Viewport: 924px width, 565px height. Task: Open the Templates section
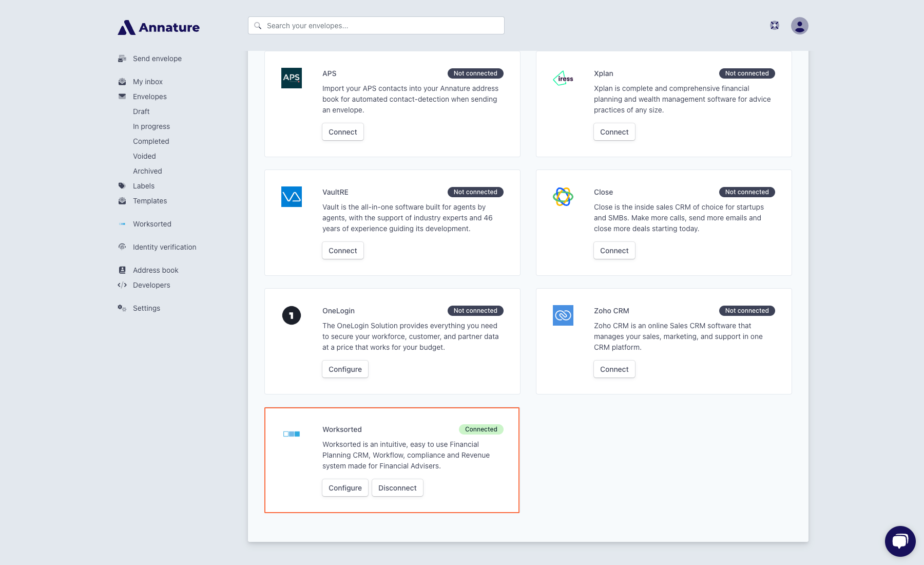(x=150, y=201)
